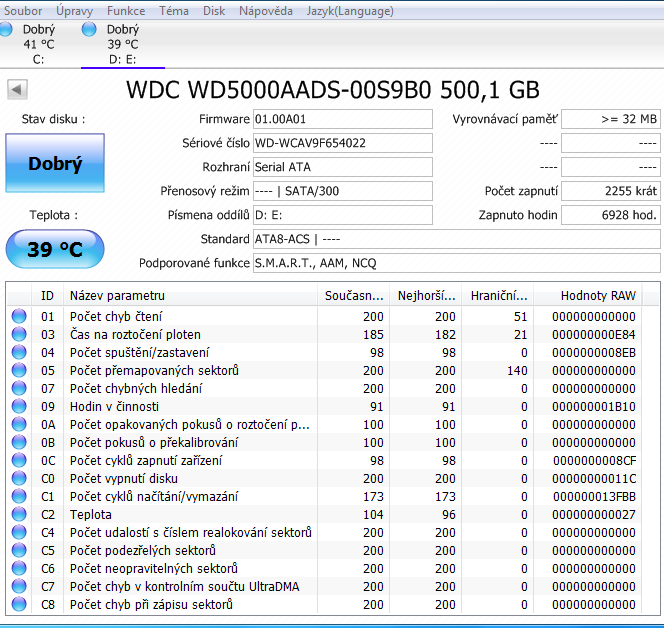Click status orb for attribute 05 row
Image resolution: width=664 pixels, height=628 pixels.
point(19,371)
